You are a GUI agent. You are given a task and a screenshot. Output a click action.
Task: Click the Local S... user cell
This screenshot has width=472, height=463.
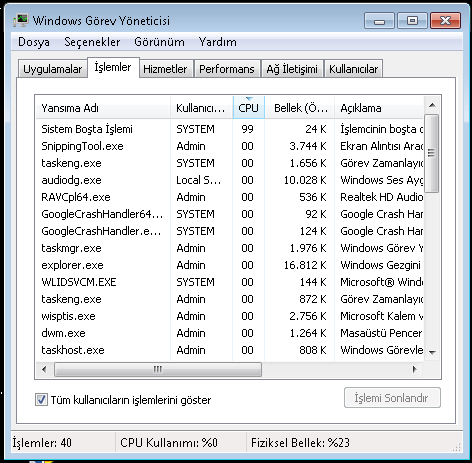click(x=198, y=180)
